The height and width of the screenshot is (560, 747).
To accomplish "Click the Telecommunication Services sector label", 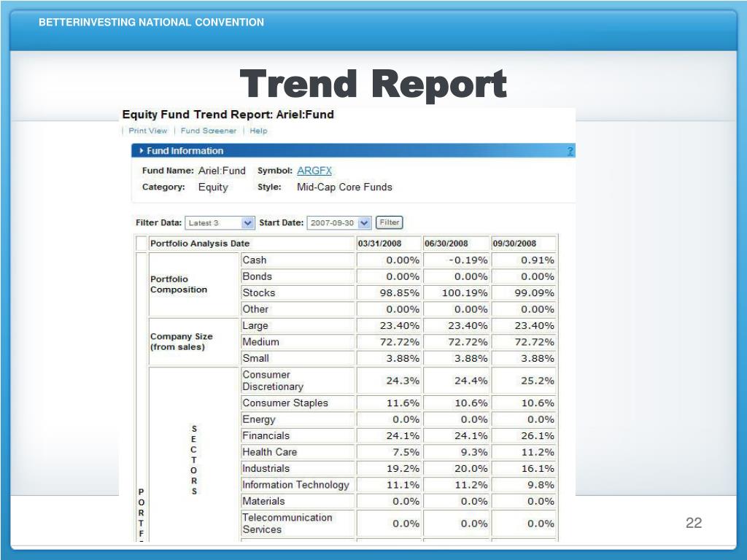I will (x=287, y=524).
